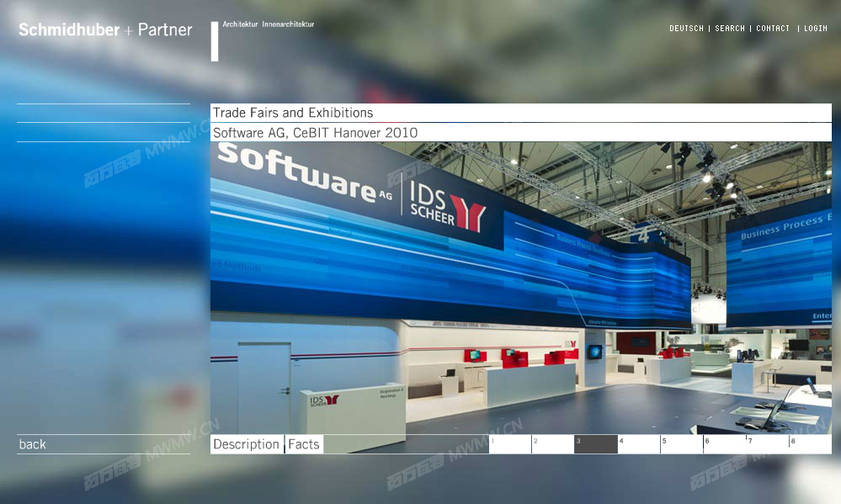Select the active image number 3
The height and width of the screenshot is (504, 841).
596,444
